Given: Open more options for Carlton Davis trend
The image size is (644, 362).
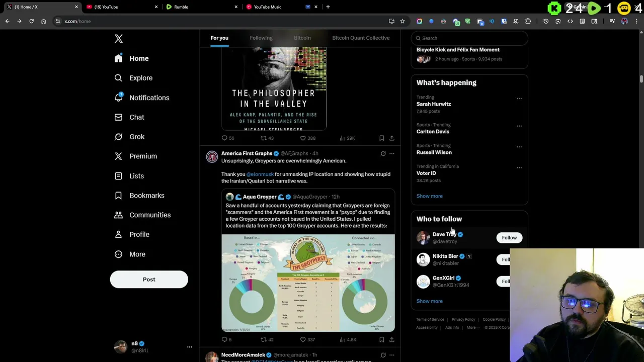Looking at the screenshot, I should pos(519,126).
